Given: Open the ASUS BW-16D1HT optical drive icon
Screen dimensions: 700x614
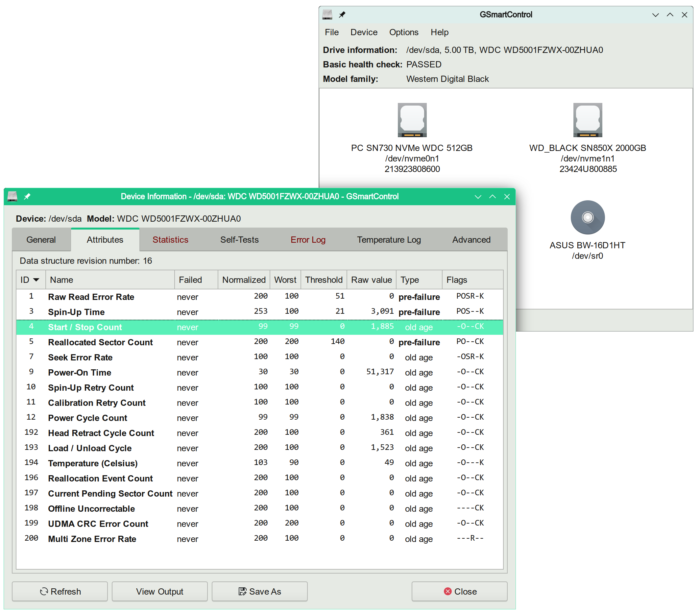Looking at the screenshot, I should coord(588,217).
